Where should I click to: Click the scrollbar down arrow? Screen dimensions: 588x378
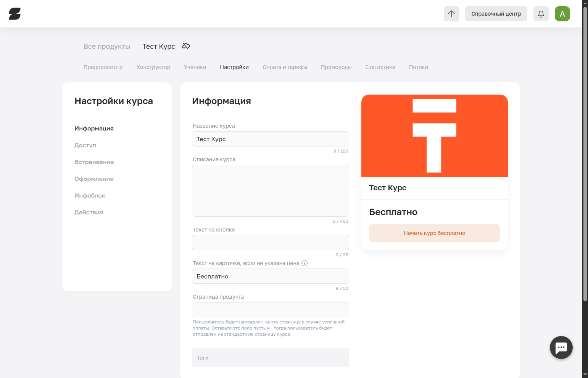pyautogui.click(x=585, y=375)
